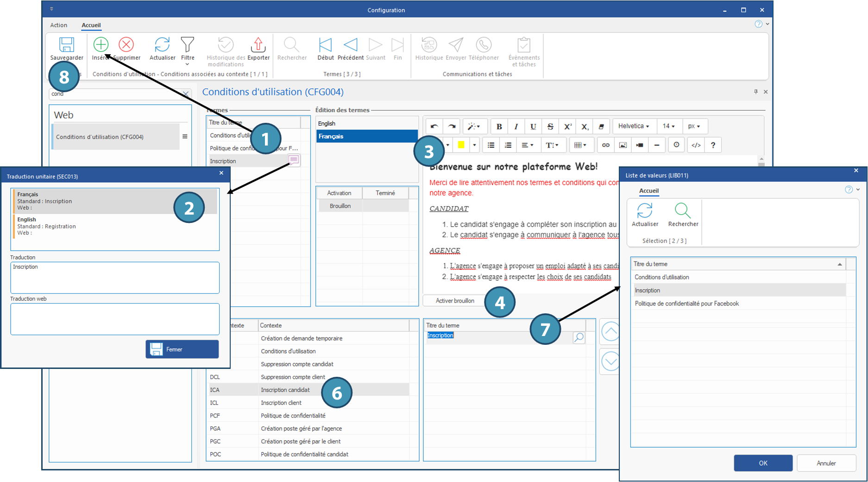Toggle italic formatting in the editor
This screenshot has width=868, height=482.
click(516, 127)
